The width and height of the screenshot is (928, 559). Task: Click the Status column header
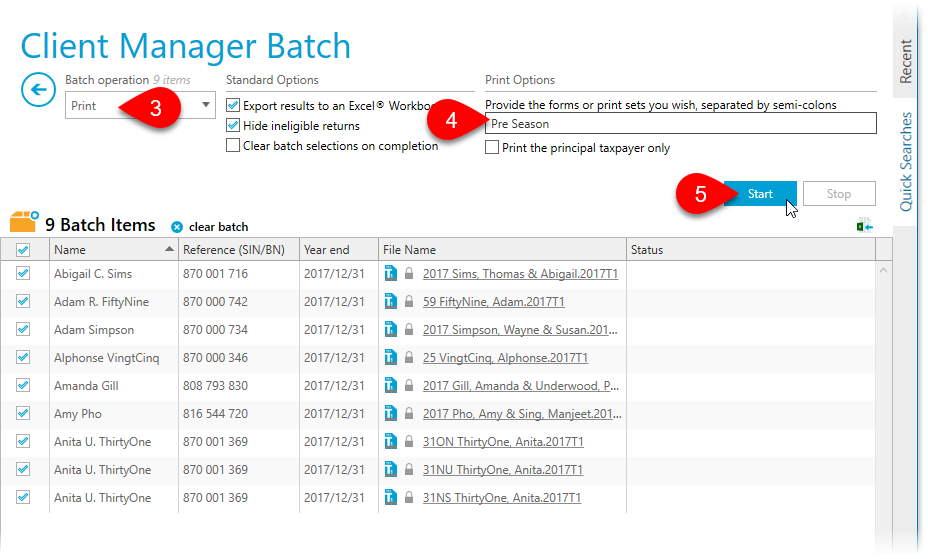click(750, 250)
